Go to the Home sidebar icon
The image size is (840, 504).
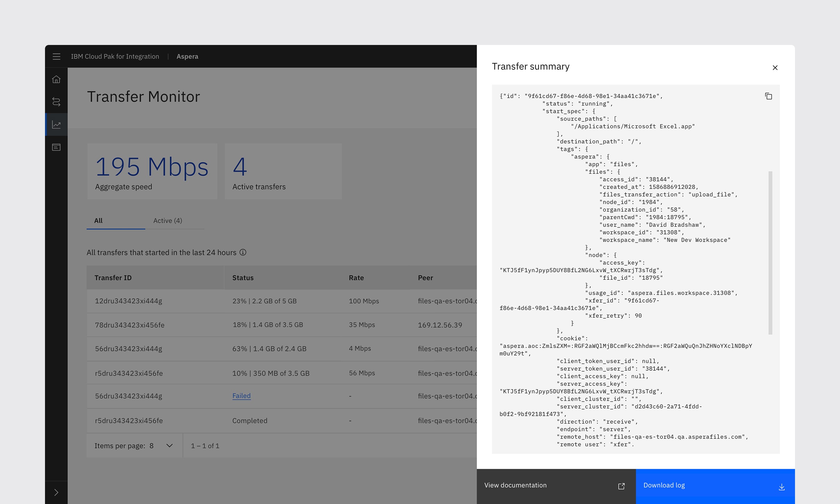click(x=57, y=79)
